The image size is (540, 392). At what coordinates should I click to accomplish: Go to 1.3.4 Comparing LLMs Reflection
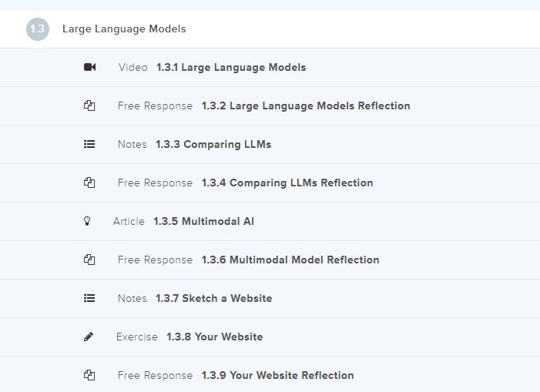point(287,183)
